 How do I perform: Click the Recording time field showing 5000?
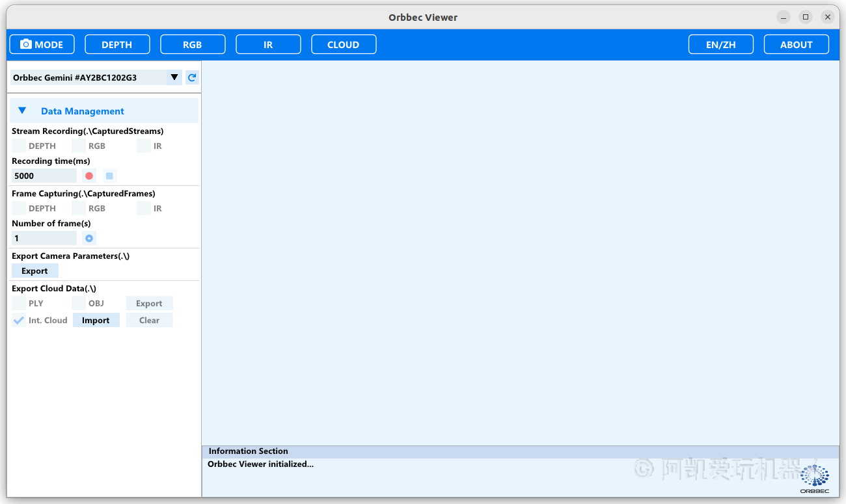point(44,176)
